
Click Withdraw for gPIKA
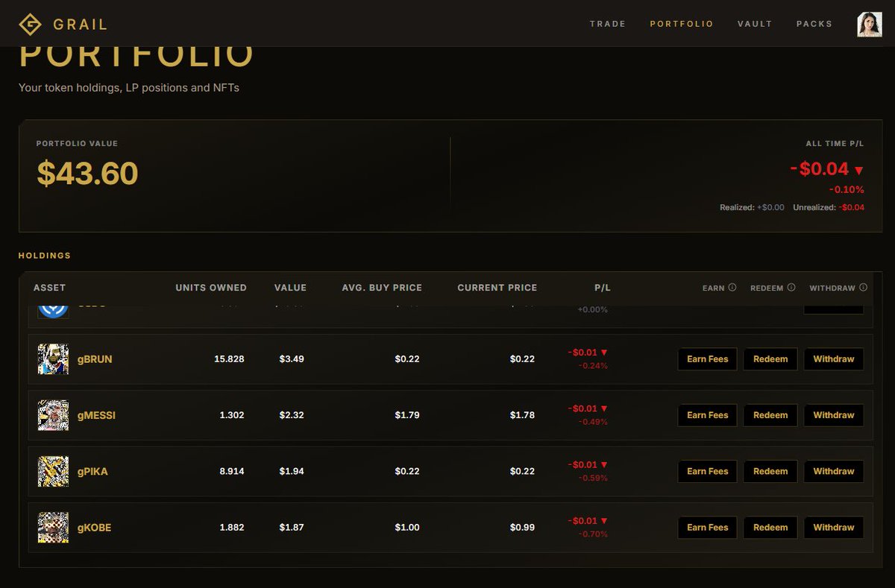834,471
